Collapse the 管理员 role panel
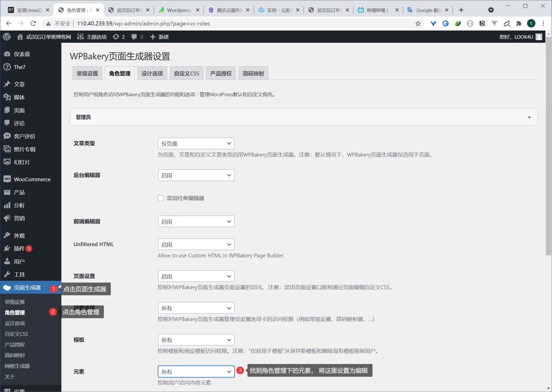Viewport: 552px width, 392px height. point(529,117)
